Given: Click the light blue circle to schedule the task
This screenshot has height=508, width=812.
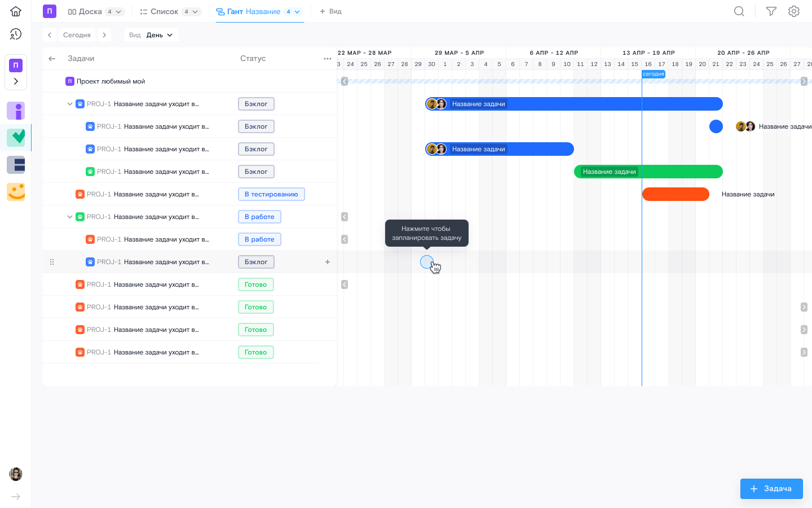Looking at the screenshot, I should pos(427,262).
